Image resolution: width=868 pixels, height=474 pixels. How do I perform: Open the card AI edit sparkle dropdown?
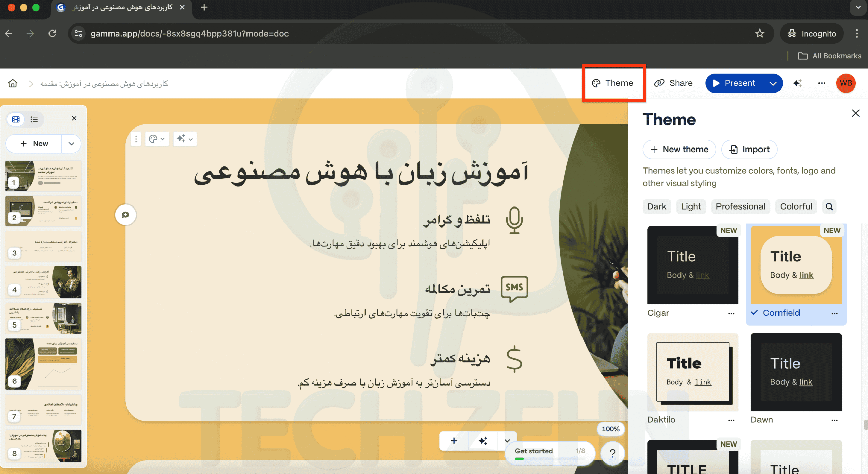pyautogui.click(x=185, y=139)
